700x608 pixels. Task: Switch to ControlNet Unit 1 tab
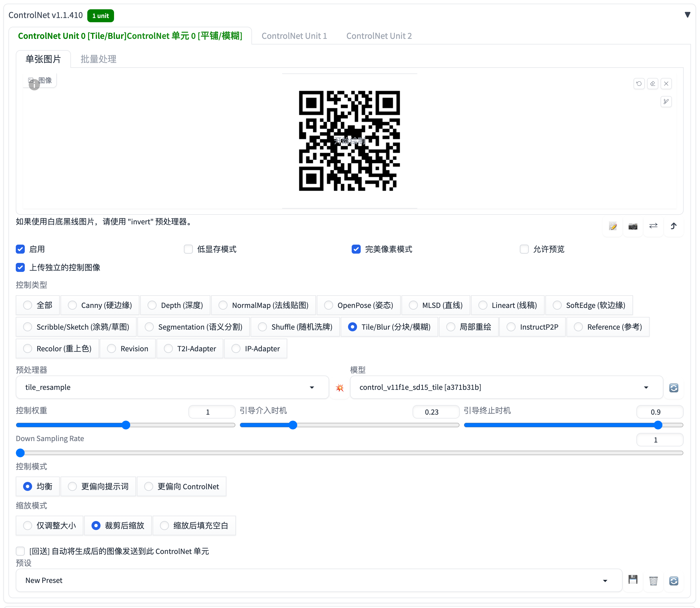[x=294, y=36]
